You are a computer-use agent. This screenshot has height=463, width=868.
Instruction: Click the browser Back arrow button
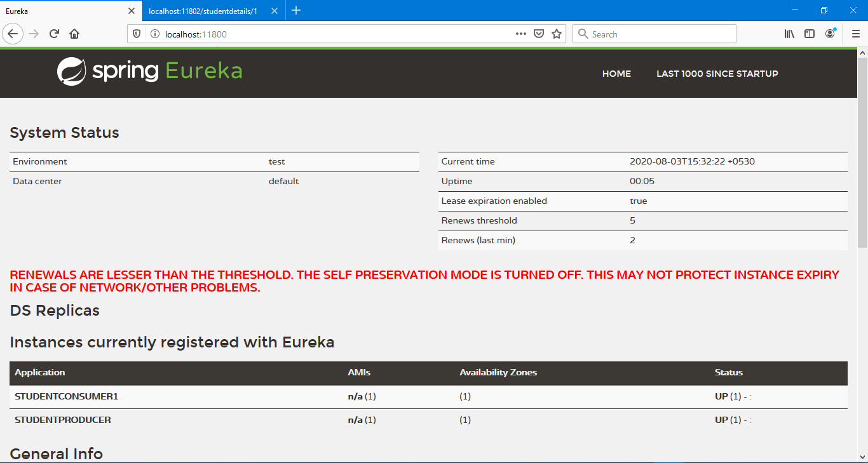(x=13, y=34)
